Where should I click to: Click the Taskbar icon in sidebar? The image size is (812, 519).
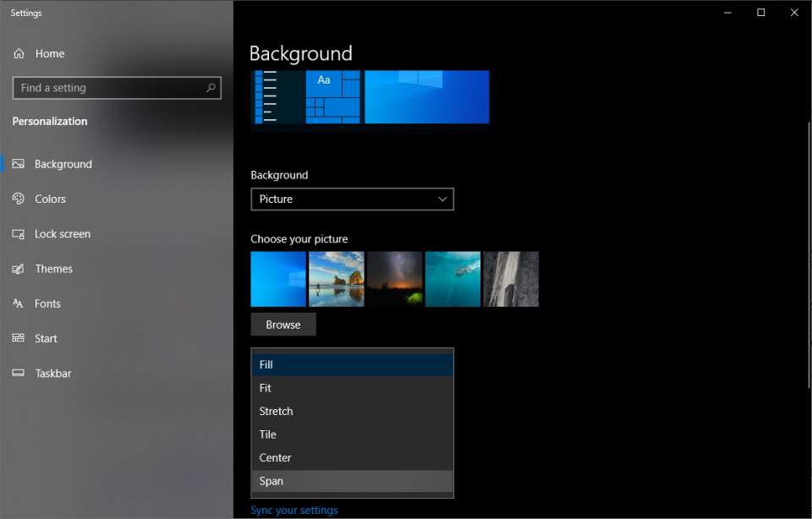point(19,374)
